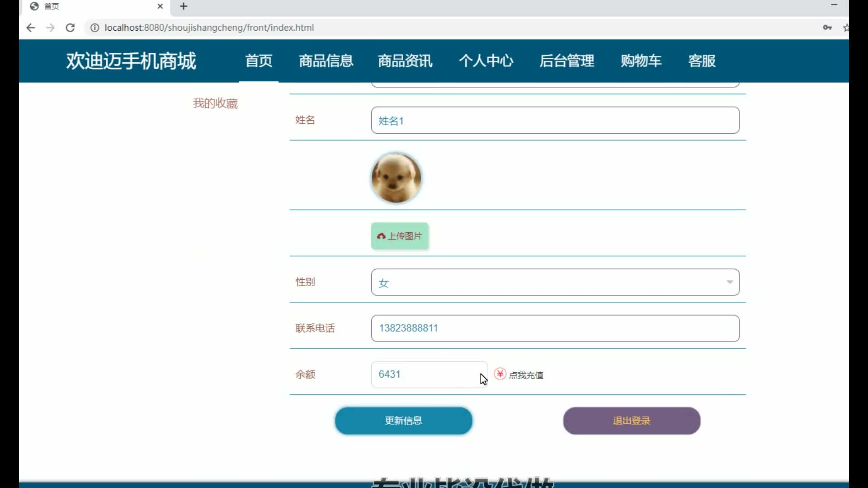Open the 客服 customer service page
The height and width of the screenshot is (488, 868).
coord(702,61)
